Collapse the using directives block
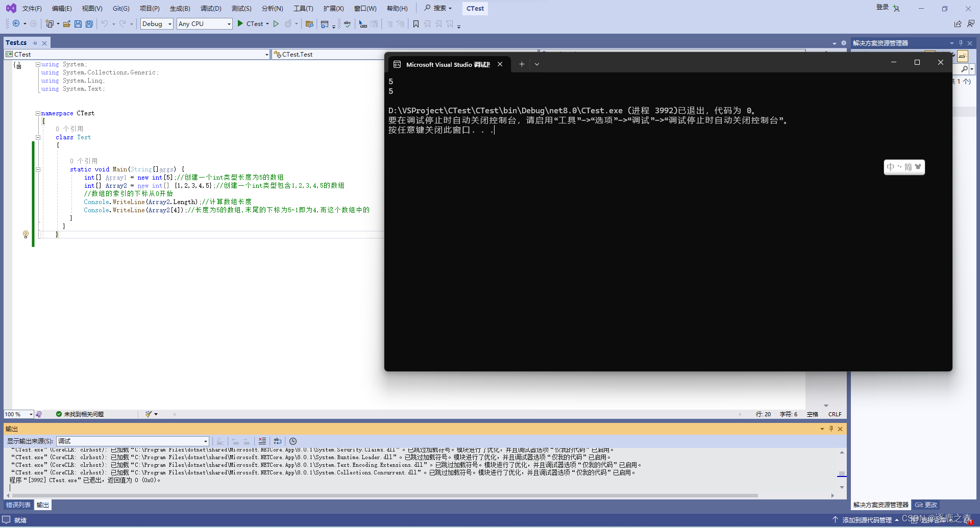The height and width of the screenshot is (528, 980). coord(38,64)
